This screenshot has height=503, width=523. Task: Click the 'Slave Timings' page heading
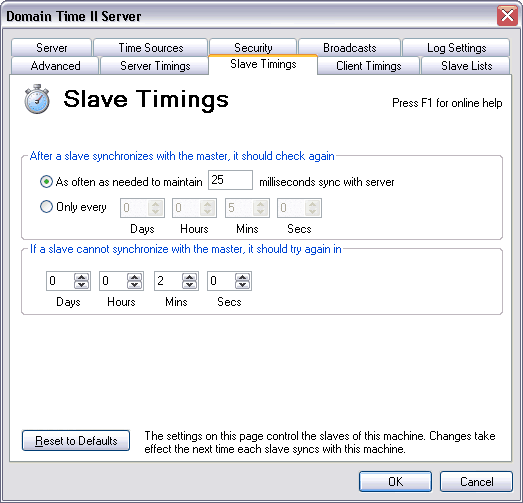click(146, 99)
